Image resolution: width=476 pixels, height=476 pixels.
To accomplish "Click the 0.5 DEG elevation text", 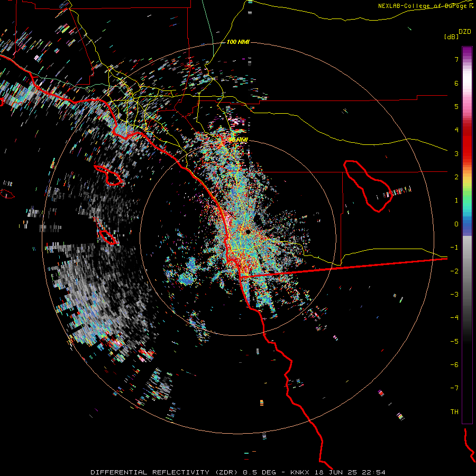I will pyautogui.click(x=259, y=472).
